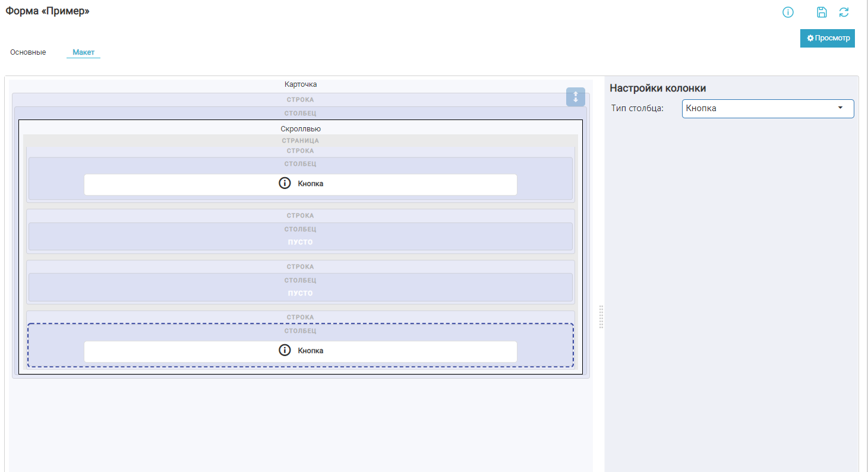Click the info icon in the dashed-selected column's Кнопка
The height and width of the screenshot is (472, 868).
click(285, 351)
